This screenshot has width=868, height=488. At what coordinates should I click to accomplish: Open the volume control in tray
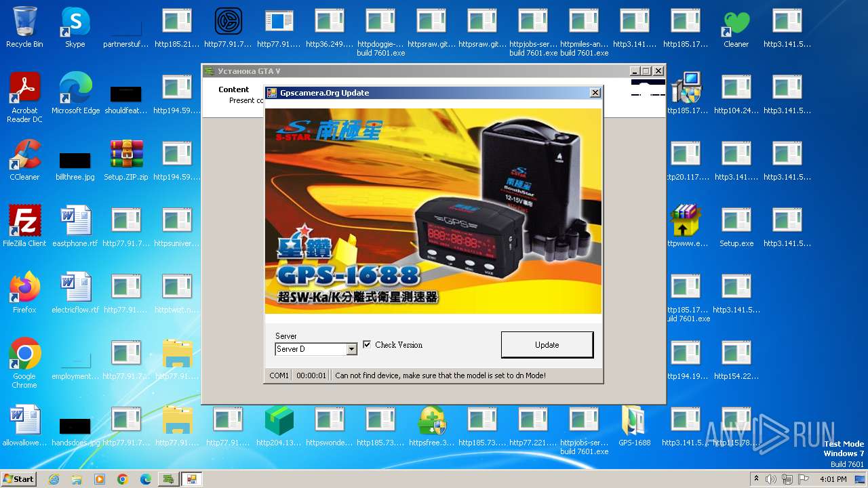771,479
